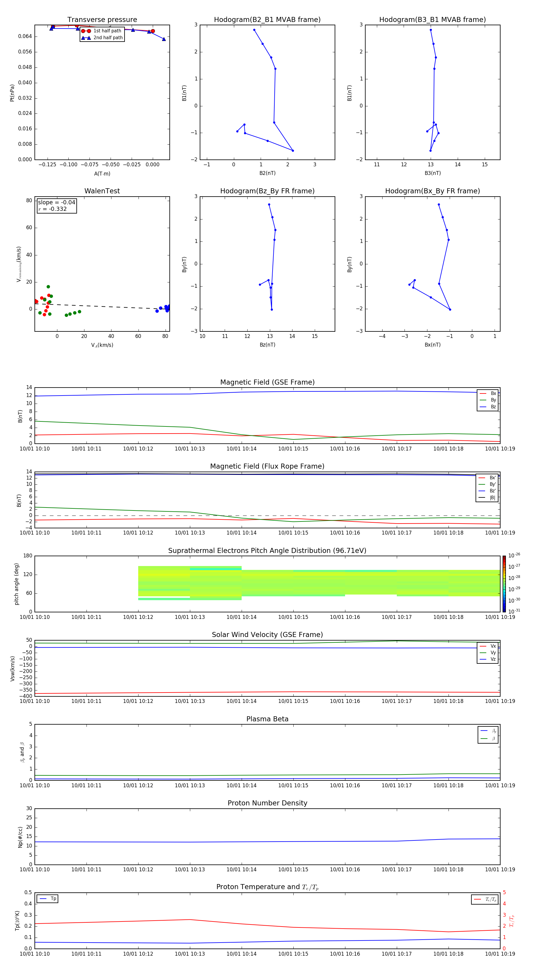Click the red 'Te/Tp' legend box
The image size is (535, 980).
pos(485,900)
